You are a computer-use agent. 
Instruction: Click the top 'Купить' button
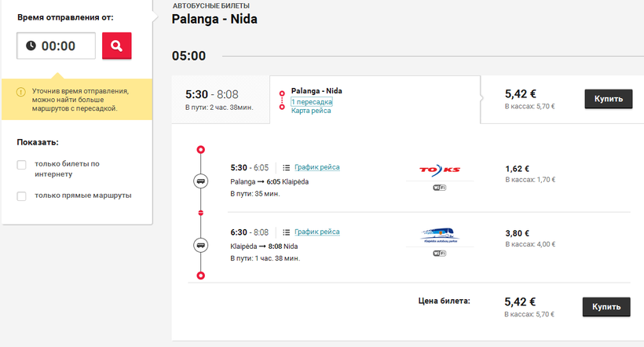(x=607, y=99)
